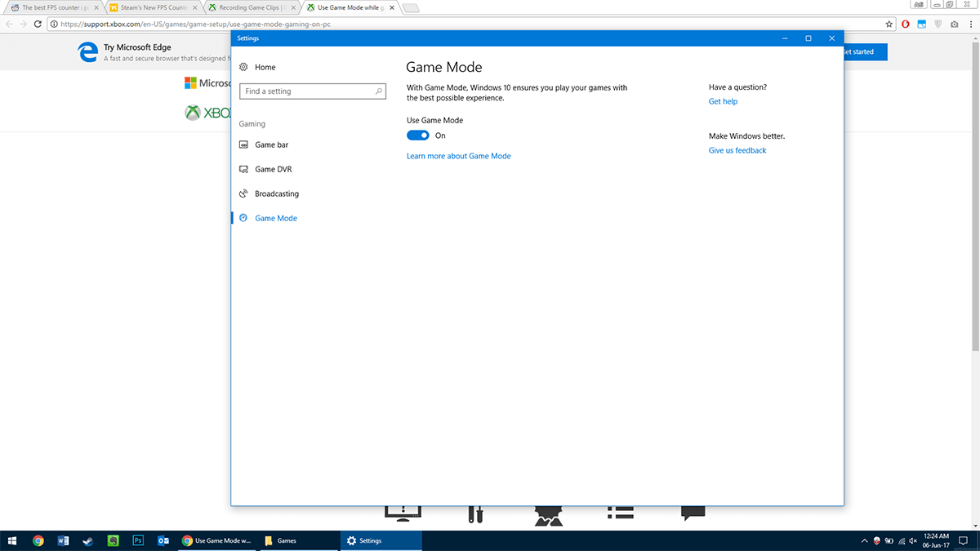
Task: Click the battery tray icon
Action: pyautogui.click(x=889, y=540)
